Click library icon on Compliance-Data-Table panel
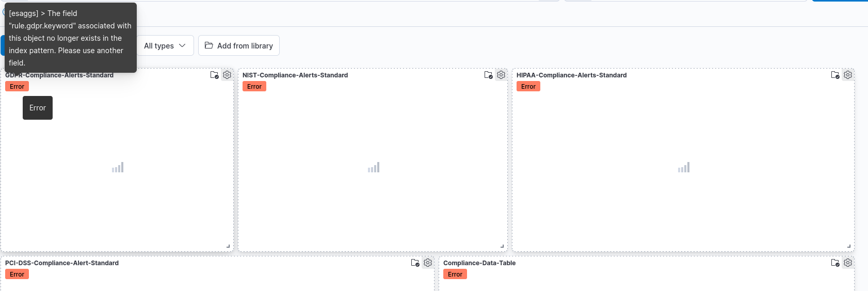The width and height of the screenshot is (868, 291). pyautogui.click(x=835, y=263)
